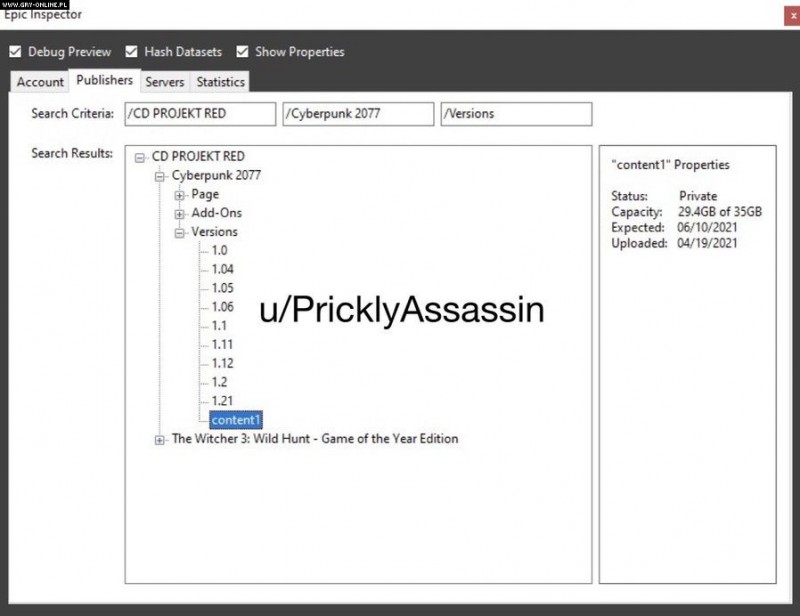Screen dimensions: 800x616
Task: Collapse the CD PROJEKT RED tree node
Action: (x=139, y=158)
